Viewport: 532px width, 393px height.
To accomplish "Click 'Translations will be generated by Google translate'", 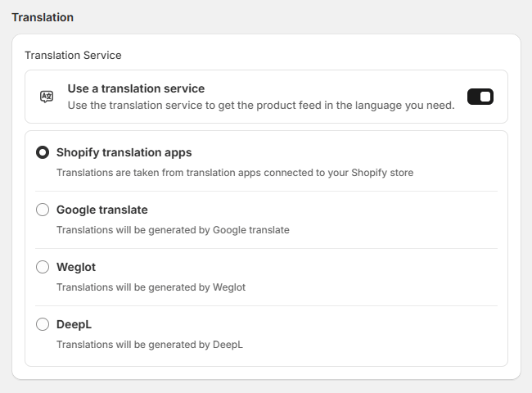I will (173, 230).
